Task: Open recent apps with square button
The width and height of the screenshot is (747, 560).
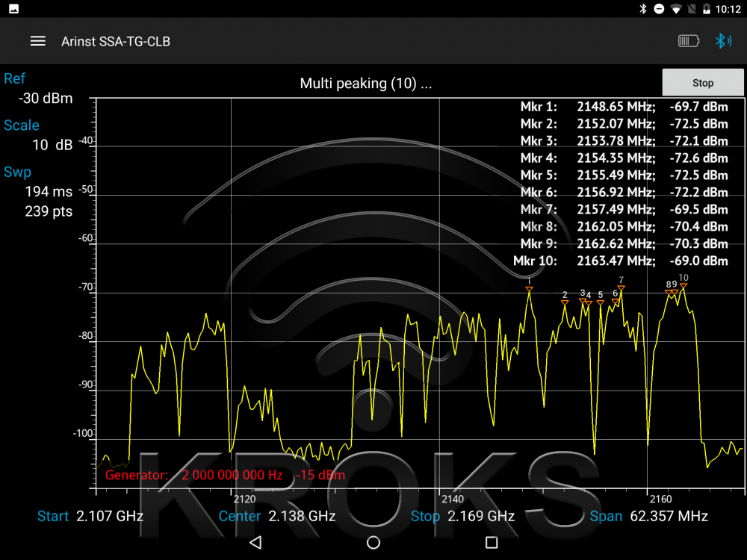Action: (x=492, y=542)
